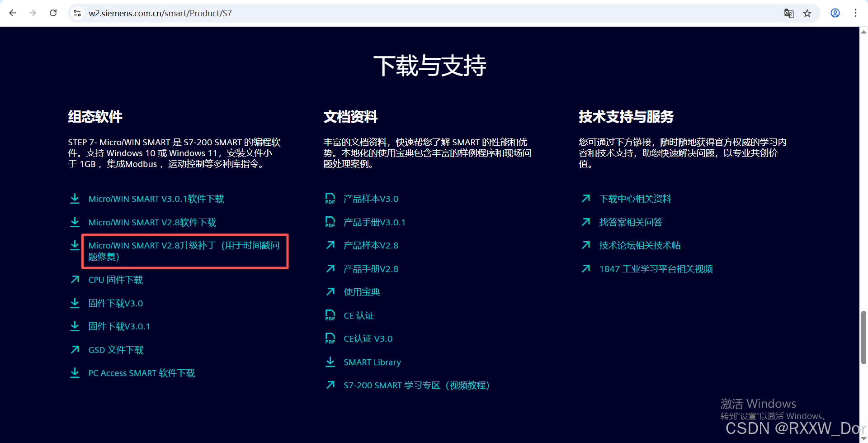Click arrow icon beside 产品手册V2.8

(x=330, y=268)
